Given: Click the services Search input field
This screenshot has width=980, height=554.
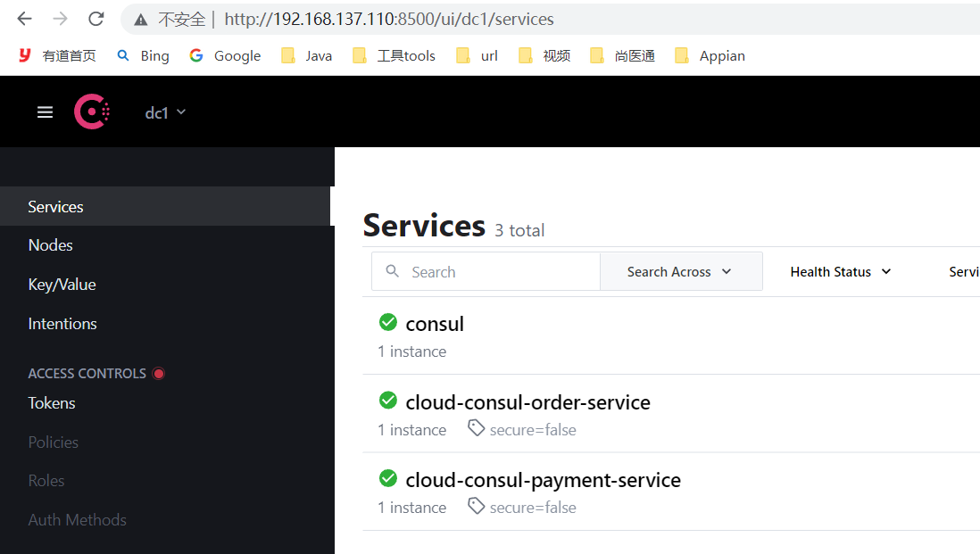Looking at the screenshot, I should [x=486, y=272].
